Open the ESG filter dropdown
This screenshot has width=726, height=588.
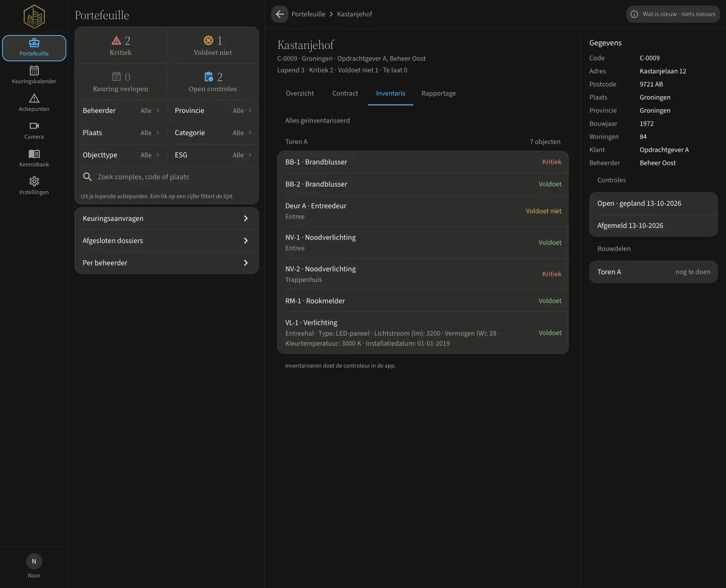point(213,155)
